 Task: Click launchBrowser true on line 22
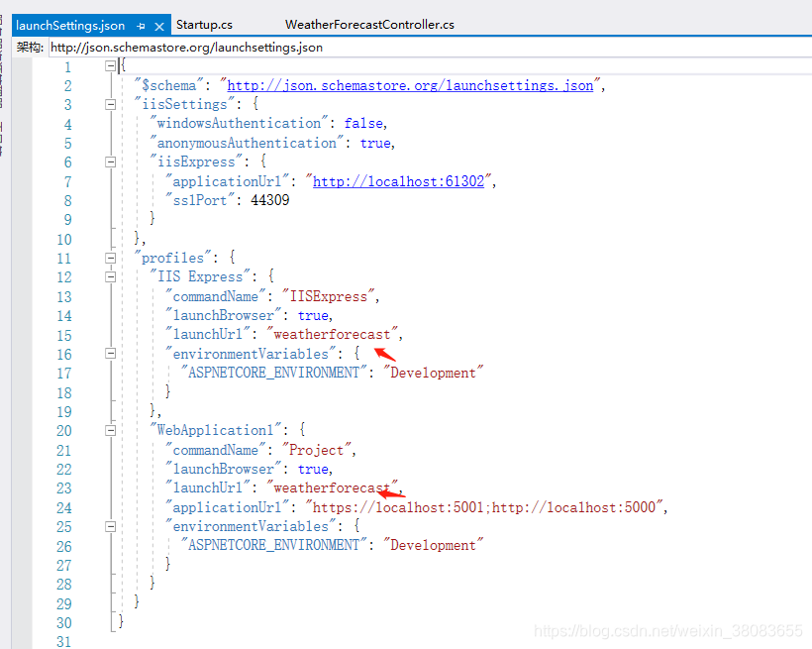coord(313,469)
